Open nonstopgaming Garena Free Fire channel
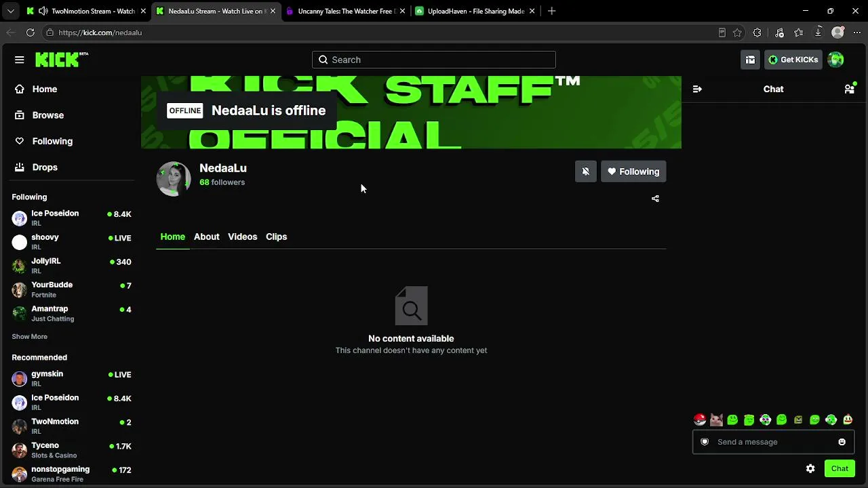The height and width of the screenshot is (488, 868). [x=71, y=474]
